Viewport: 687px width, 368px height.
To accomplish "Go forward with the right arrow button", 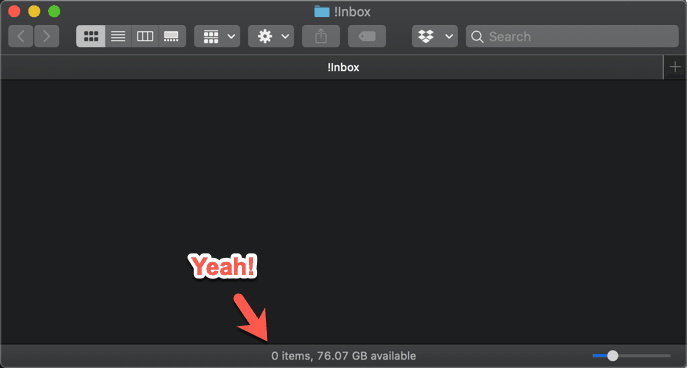I will (46, 36).
